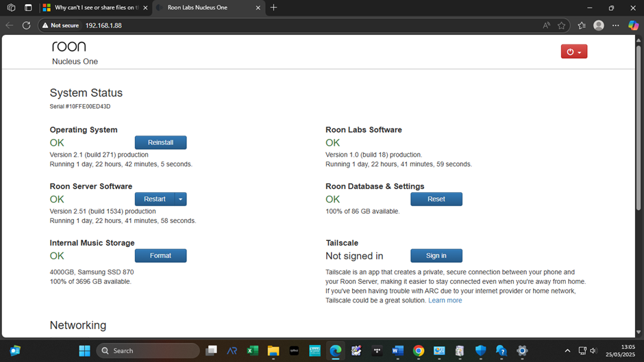Click the browser back arrow

[10, 25]
